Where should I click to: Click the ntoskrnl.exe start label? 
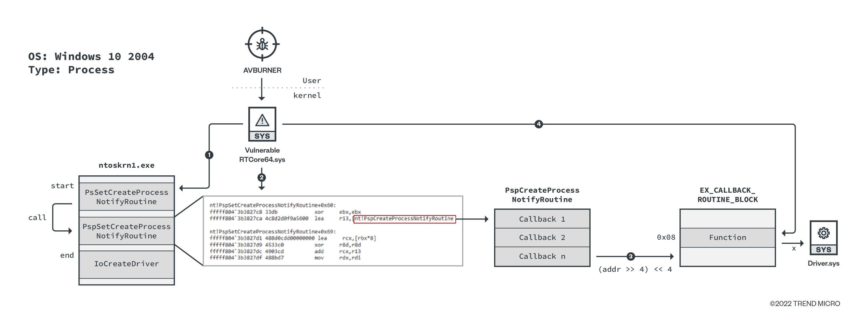click(x=59, y=186)
